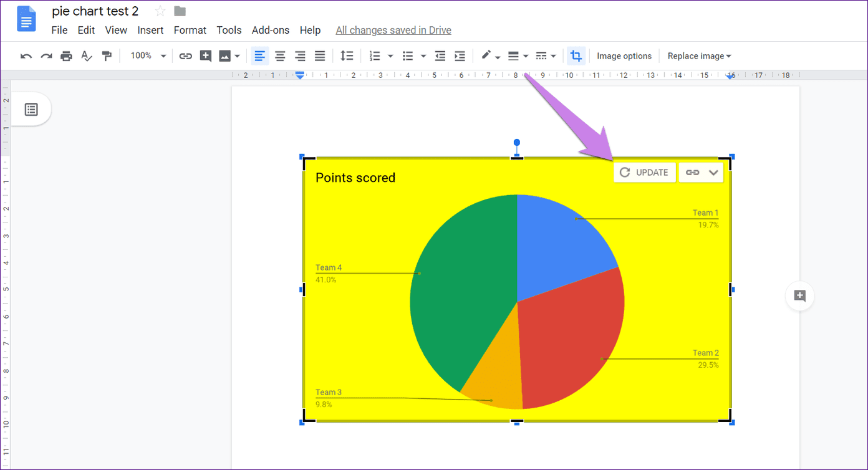Open the Line spacing icon

[347, 56]
